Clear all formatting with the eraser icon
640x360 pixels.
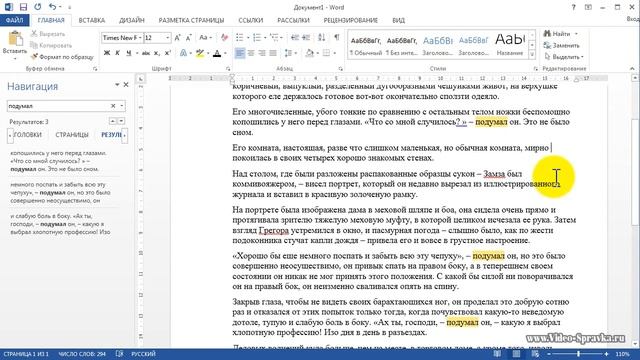pyautogui.click(x=224, y=38)
